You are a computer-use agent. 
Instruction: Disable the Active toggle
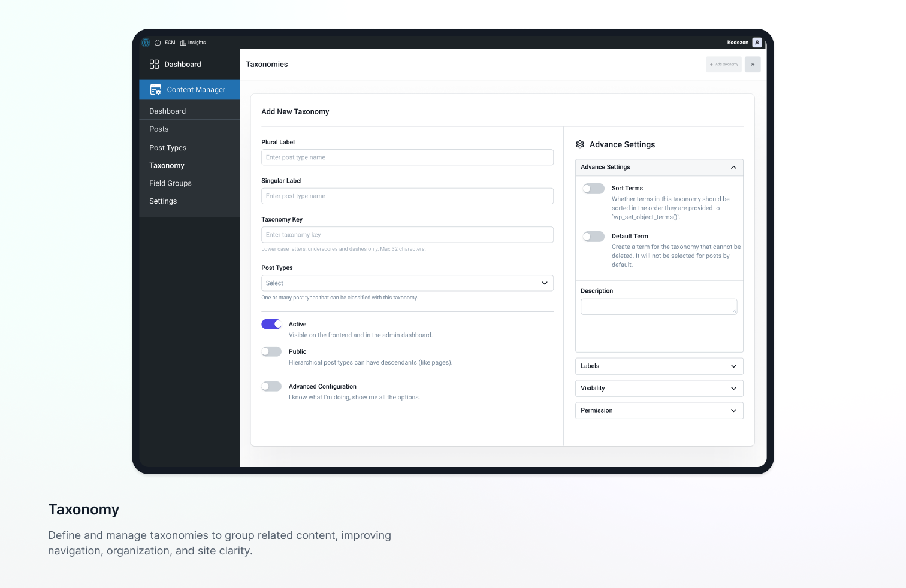coord(271,324)
